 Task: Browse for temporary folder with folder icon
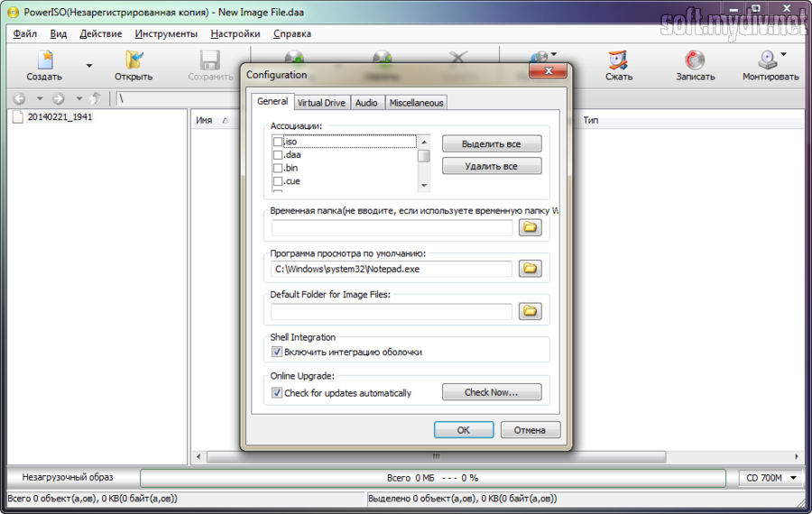pos(531,227)
